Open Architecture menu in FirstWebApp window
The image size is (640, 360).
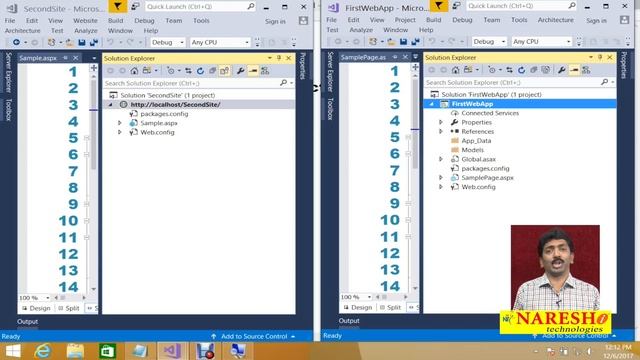click(x=555, y=20)
